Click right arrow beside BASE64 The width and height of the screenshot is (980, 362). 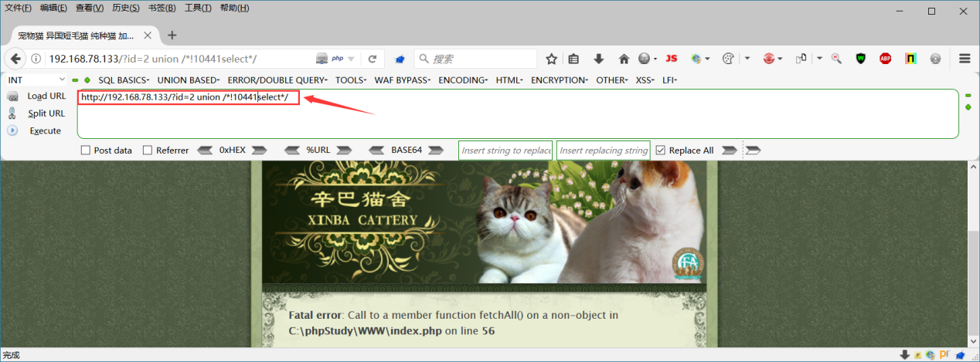(436, 151)
